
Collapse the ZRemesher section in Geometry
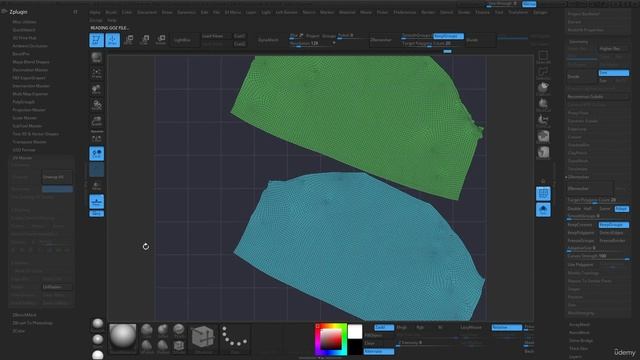(578, 177)
